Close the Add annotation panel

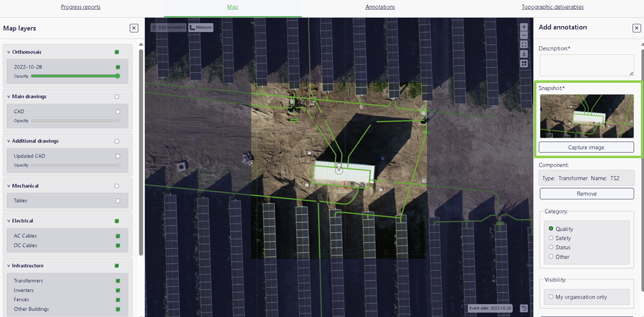pyautogui.click(x=637, y=28)
